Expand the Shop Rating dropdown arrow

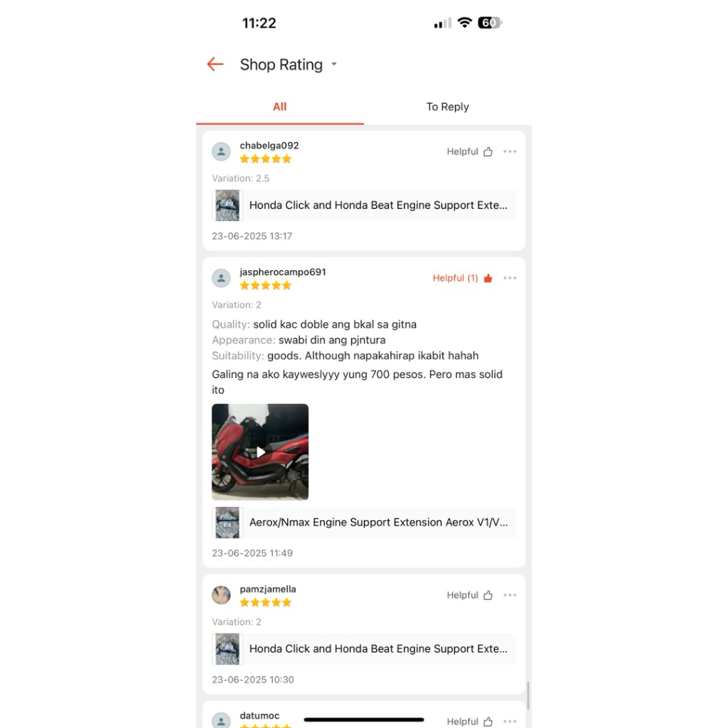pyautogui.click(x=334, y=64)
